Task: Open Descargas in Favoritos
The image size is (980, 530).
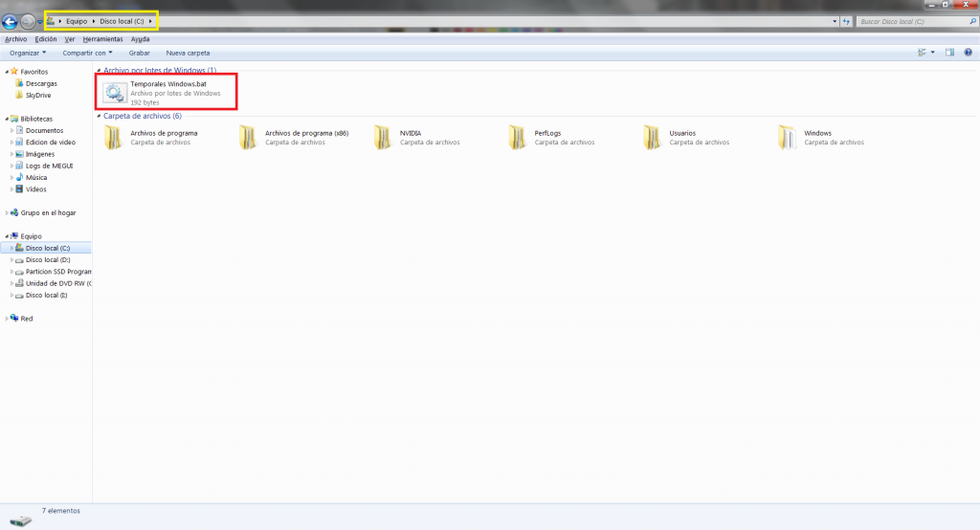Action: (41, 84)
